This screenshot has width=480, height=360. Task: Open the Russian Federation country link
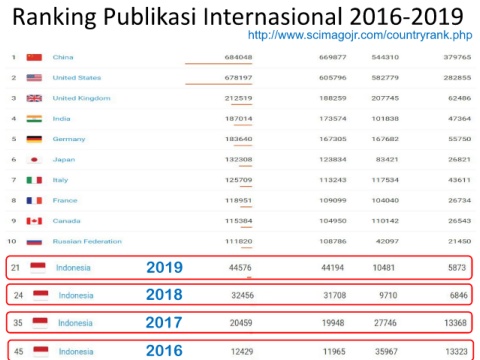click(87, 241)
